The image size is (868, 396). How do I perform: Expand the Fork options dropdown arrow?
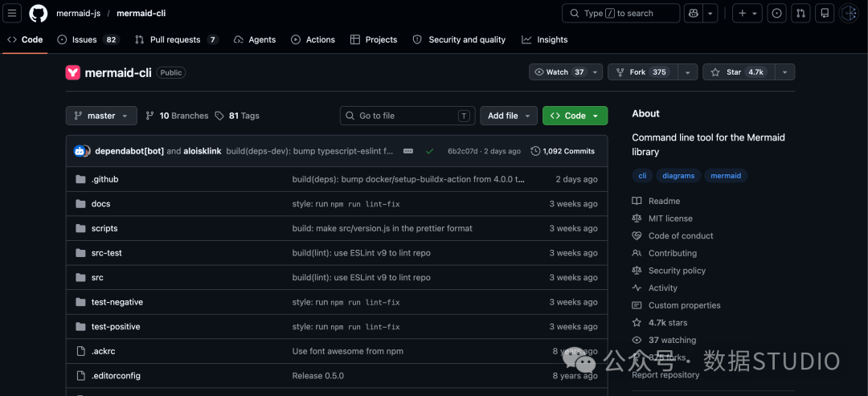[x=687, y=72]
